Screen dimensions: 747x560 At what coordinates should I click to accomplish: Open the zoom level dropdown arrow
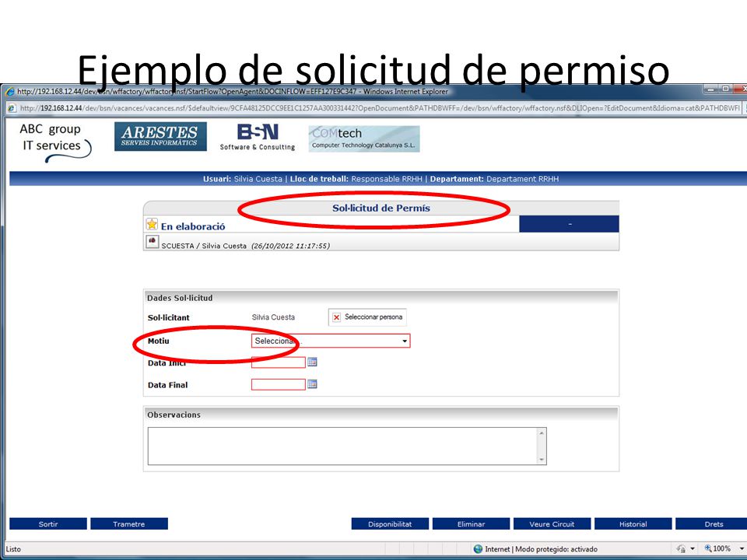742,549
